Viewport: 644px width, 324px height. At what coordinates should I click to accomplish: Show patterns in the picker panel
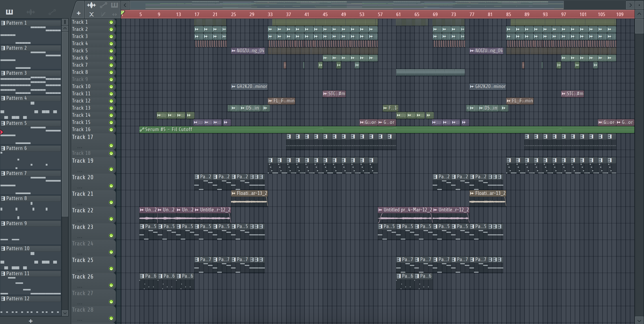(x=9, y=12)
